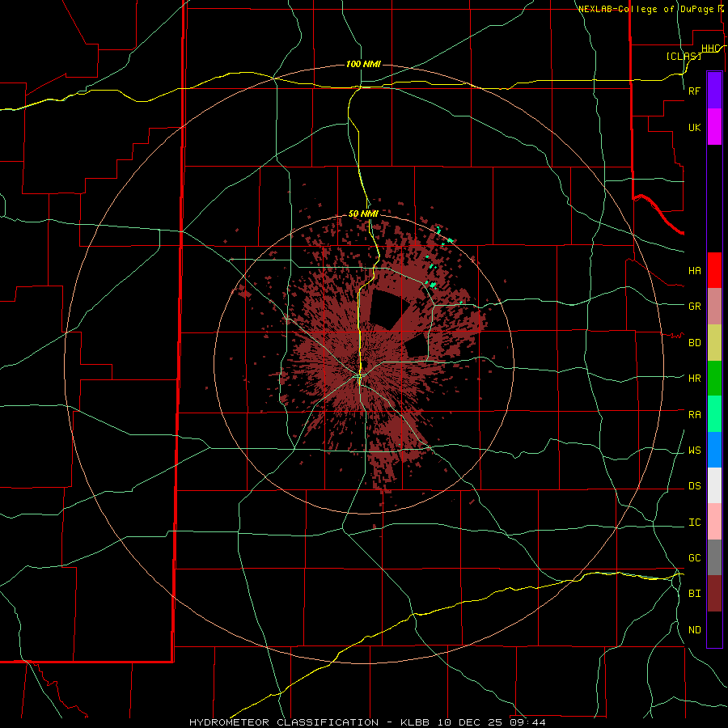Click the KLBB station identifier
The image size is (728, 728).
pyautogui.click(x=415, y=722)
